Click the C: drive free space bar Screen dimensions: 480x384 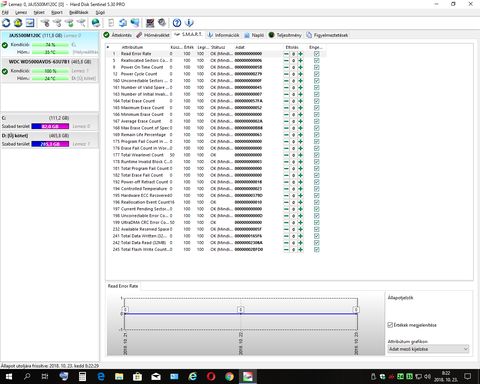coord(50,126)
